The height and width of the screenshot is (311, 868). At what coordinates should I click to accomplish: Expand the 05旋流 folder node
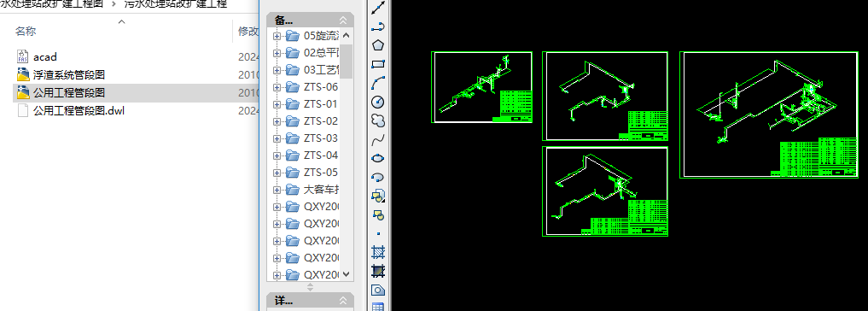click(x=277, y=36)
